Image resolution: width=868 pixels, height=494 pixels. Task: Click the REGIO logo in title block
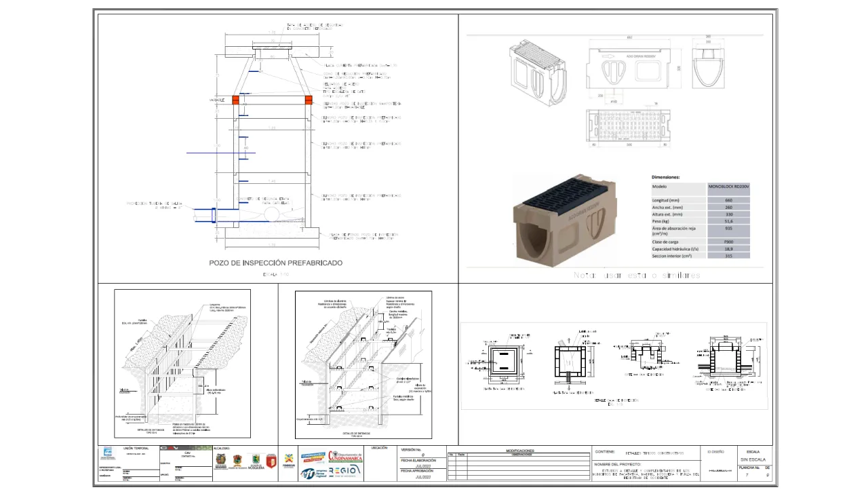[x=345, y=472]
